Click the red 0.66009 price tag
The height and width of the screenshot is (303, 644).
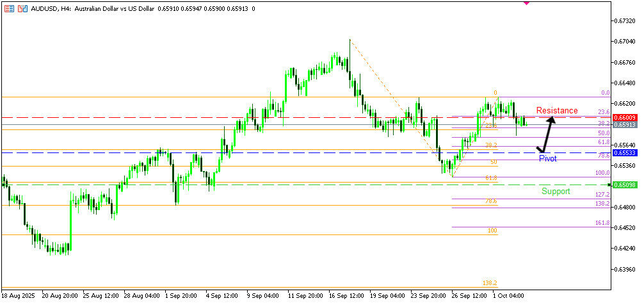point(625,118)
